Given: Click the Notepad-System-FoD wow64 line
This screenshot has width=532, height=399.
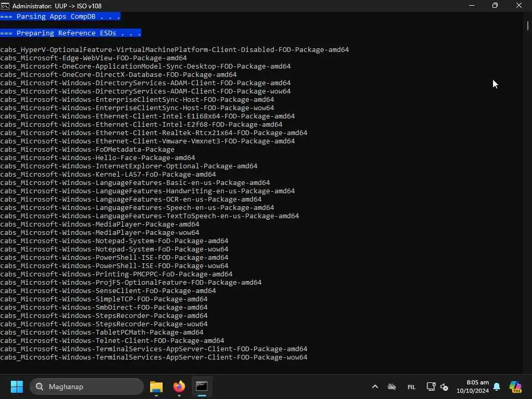Looking at the screenshot, I should tap(114, 249).
